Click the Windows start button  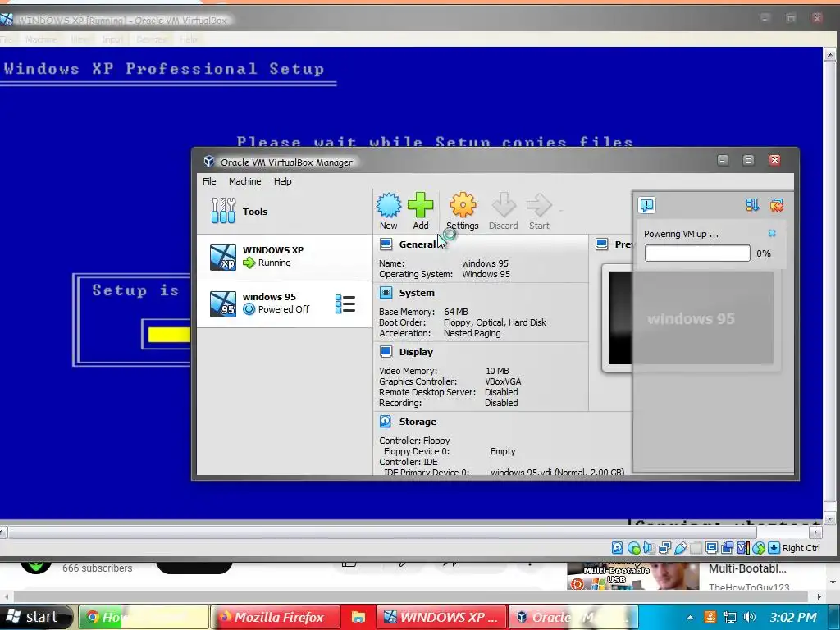pyautogui.click(x=34, y=617)
